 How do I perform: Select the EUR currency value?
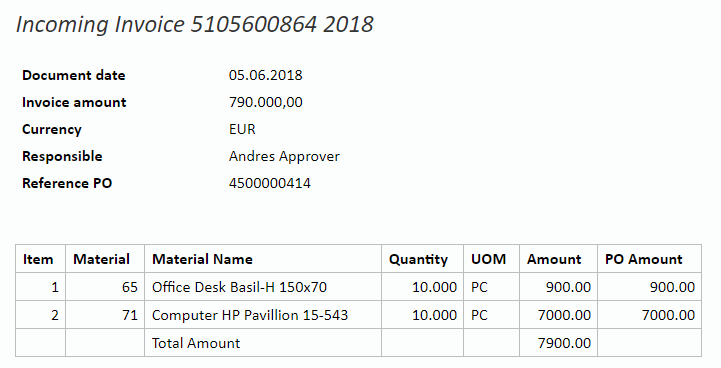(x=242, y=129)
